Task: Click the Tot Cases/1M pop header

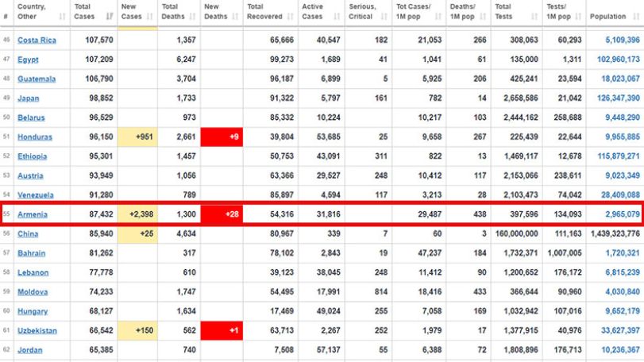Action: 414,11
